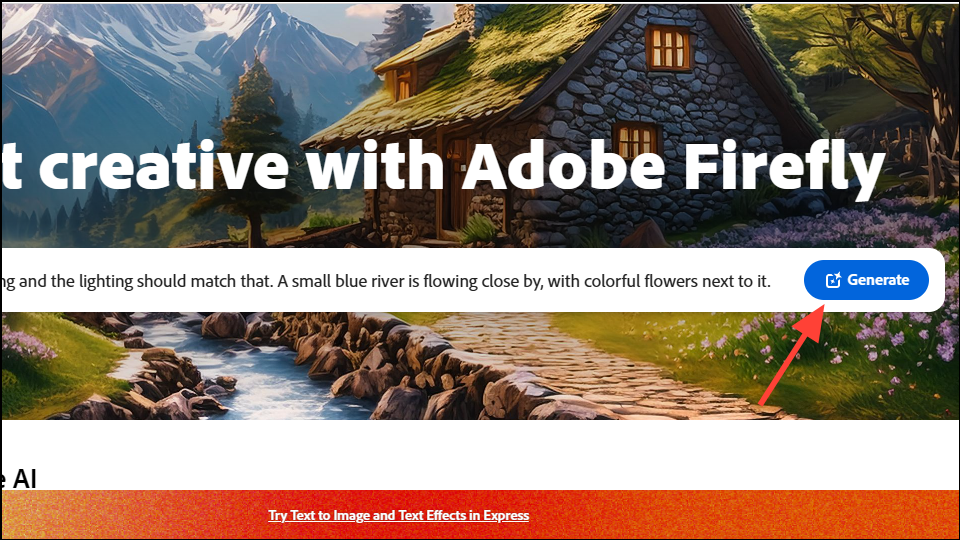Click the word creative in the headline
Image resolution: width=960 pixels, height=540 pixels.
(x=164, y=166)
